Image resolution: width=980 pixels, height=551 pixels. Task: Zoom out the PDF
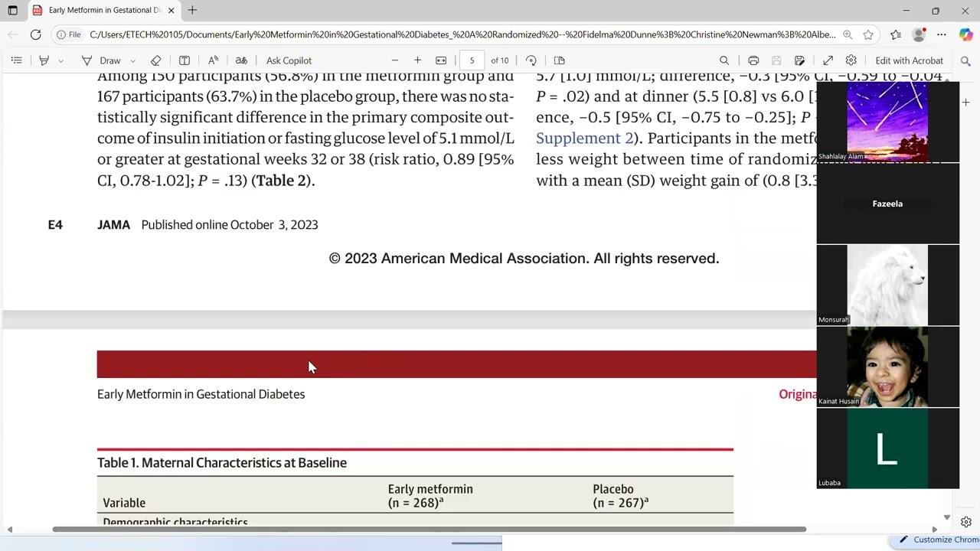tap(395, 60)
